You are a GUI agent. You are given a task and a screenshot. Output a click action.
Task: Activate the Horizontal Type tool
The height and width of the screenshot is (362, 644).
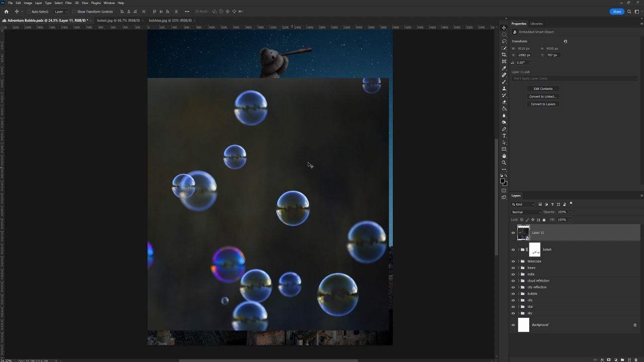pyautogui.click(x=504, y=136)
